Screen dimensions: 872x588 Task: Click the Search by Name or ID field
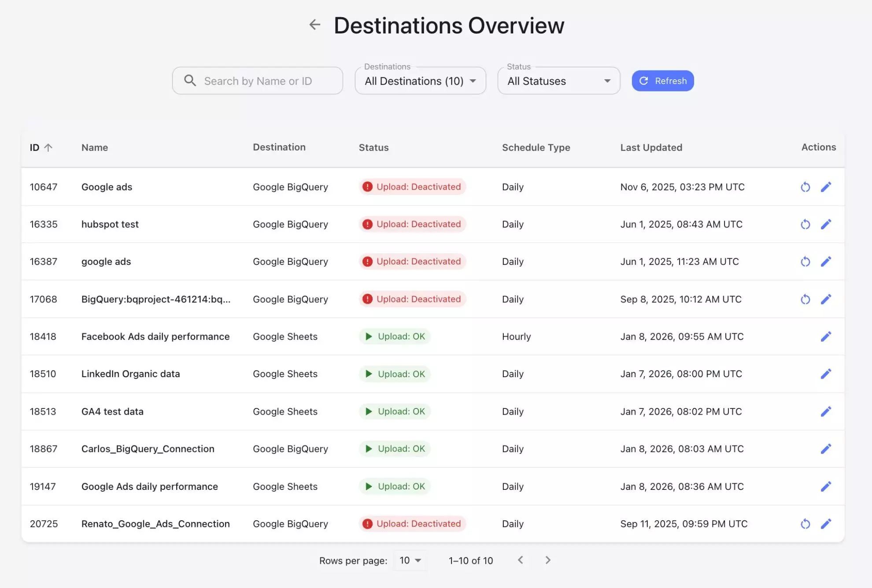tap(258, 81)
